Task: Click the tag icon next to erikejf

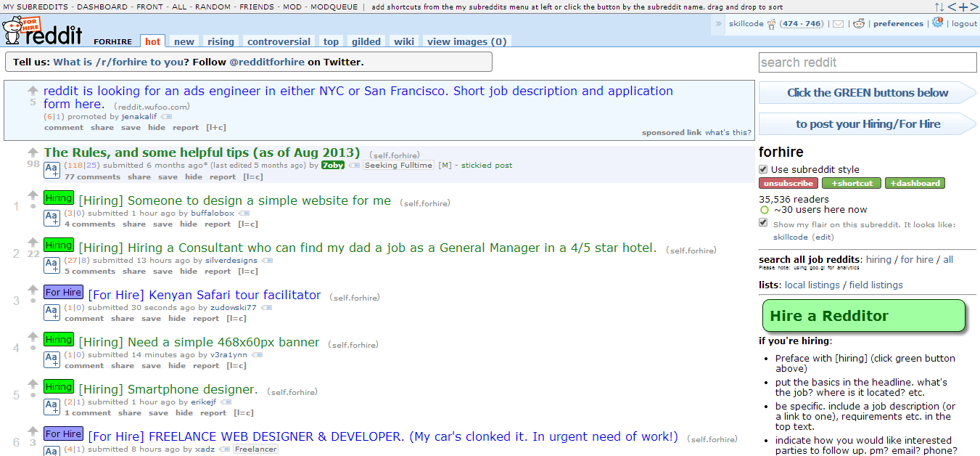Action: 226,402
